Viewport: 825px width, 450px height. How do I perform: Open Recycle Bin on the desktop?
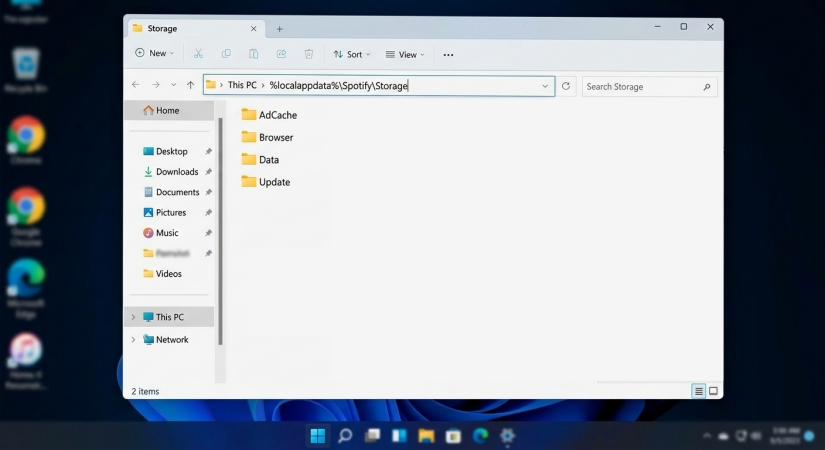(x=25, y=69)
